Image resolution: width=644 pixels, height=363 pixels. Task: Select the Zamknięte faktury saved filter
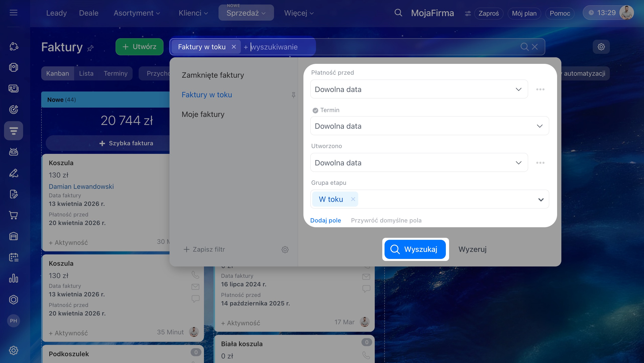[213, 75]
